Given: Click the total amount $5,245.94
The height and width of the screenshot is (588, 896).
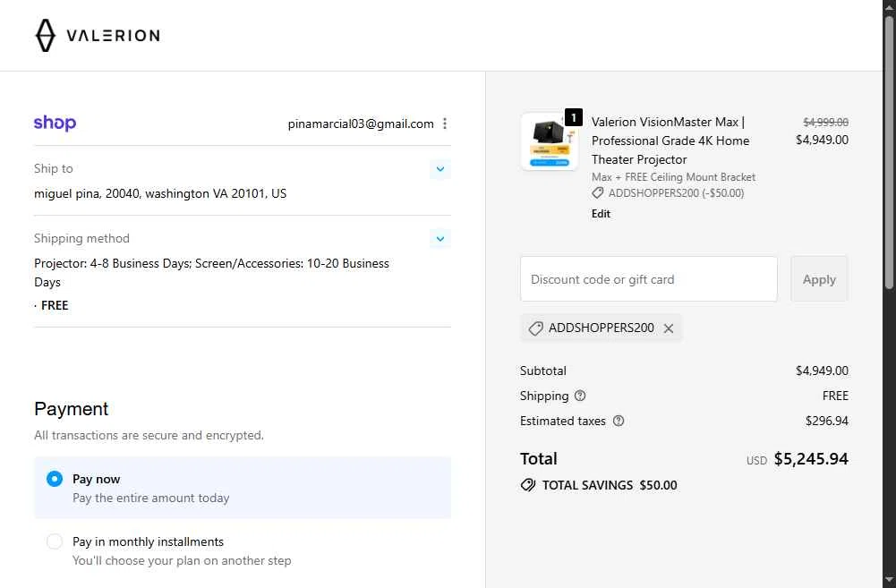Looking at the screenshot, I should tap(811, 459).
